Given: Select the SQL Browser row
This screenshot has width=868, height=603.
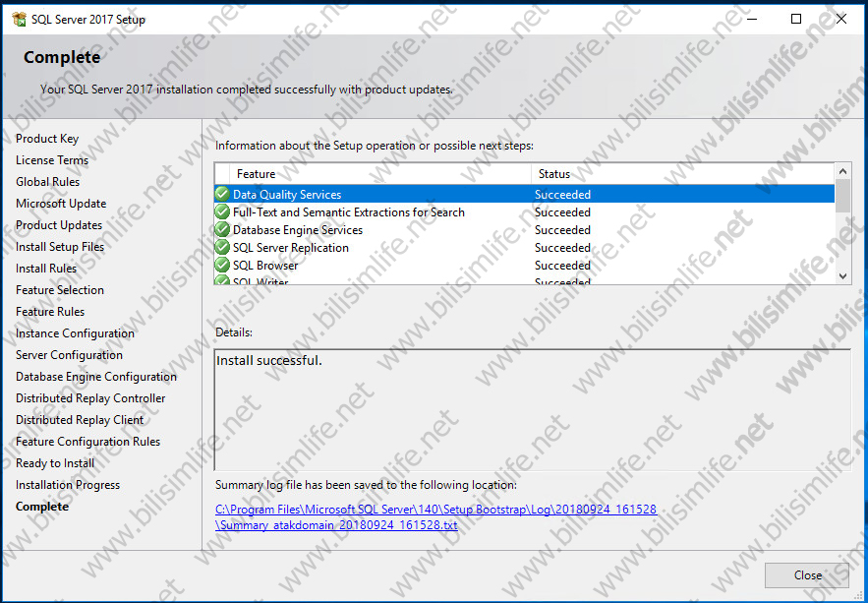Looking at the screenshot, I should pyautogui.click(x=524, y=266).
